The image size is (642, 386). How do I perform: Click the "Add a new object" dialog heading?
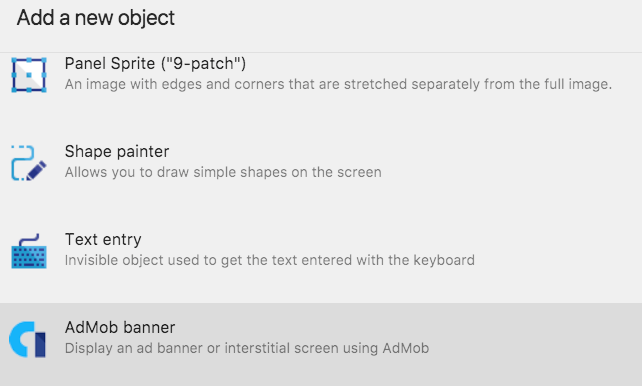click(96, 18)
